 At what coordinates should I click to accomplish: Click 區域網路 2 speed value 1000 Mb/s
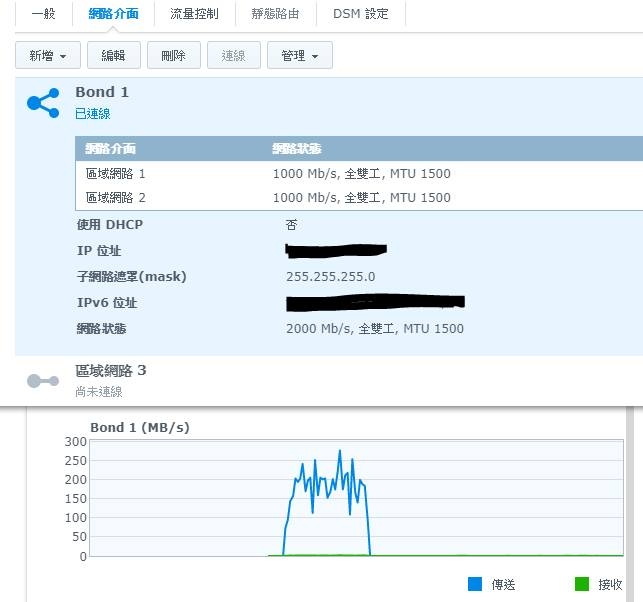(x=306, y=198)
